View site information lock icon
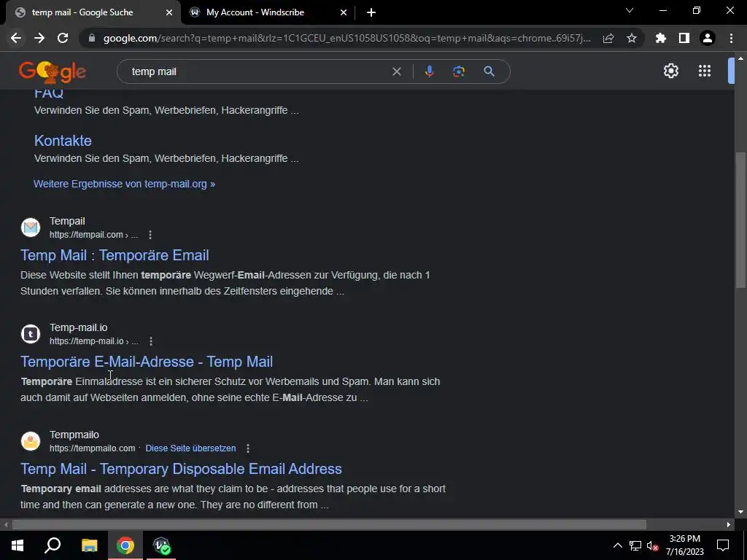The width and height of the screenshot is (747, 560). click(x=93, y=38)
